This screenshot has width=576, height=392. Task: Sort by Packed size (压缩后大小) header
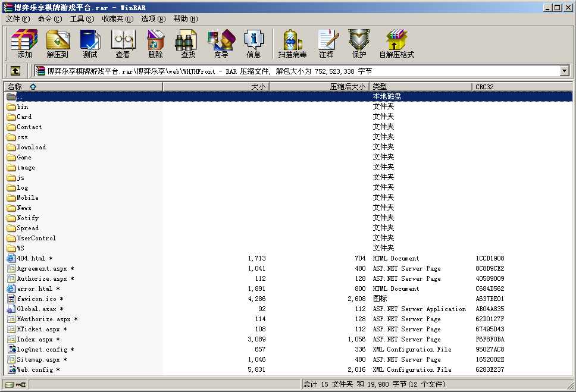(x=319, y=87)
